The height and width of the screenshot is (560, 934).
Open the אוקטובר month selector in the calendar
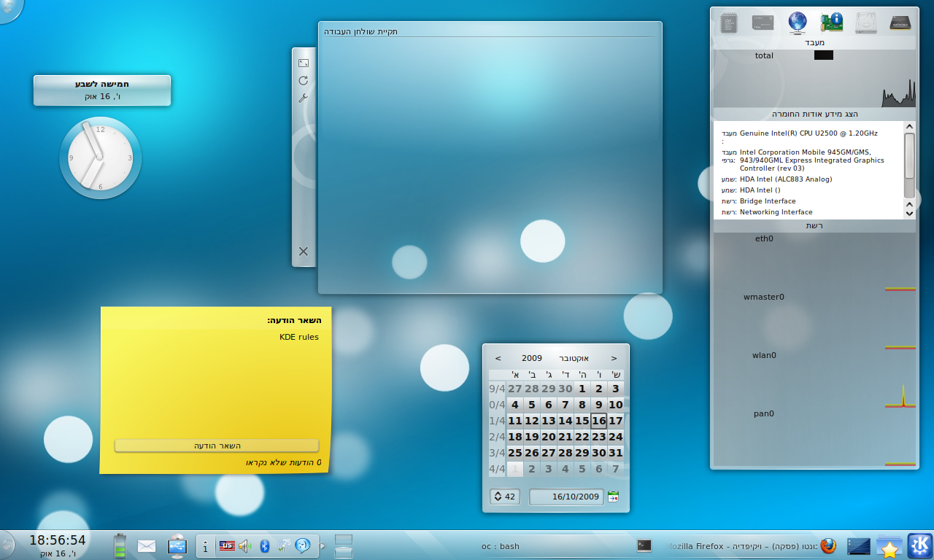[x=573, y=358]
